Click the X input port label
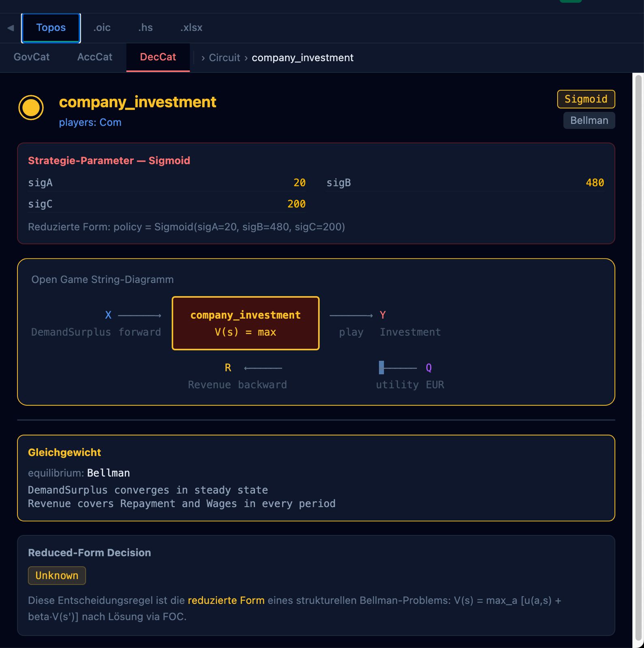 108,315
